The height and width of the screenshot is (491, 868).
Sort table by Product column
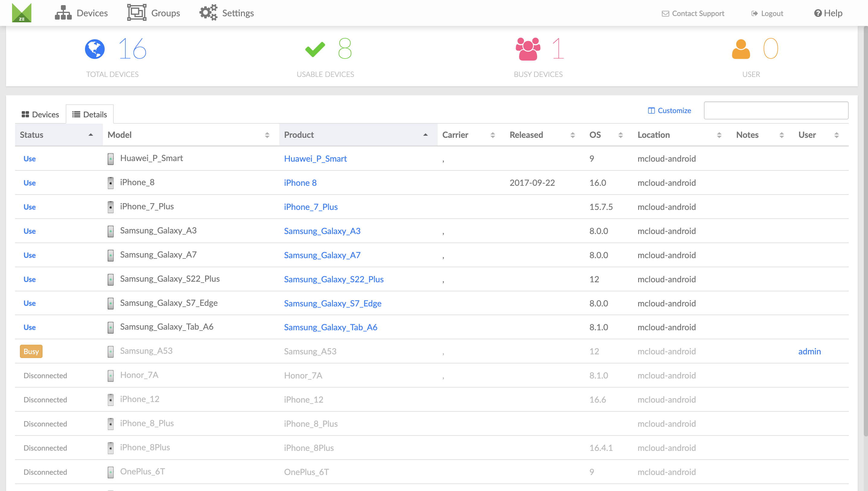click(358, 135)
